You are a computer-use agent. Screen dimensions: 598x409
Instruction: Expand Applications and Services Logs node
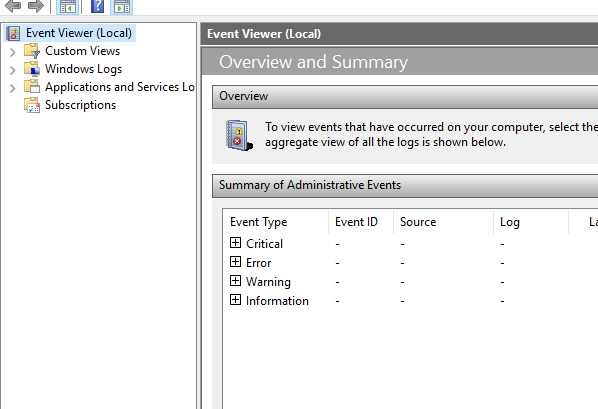12,88
